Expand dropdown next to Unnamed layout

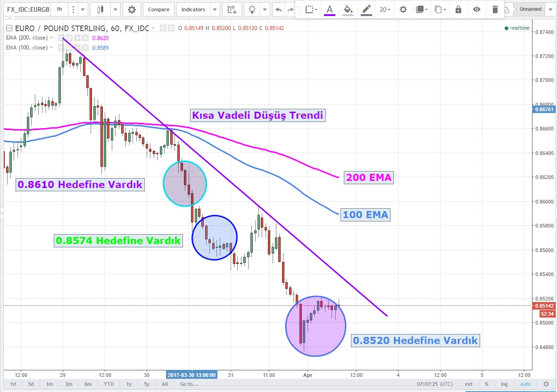[x=551, y=9]
